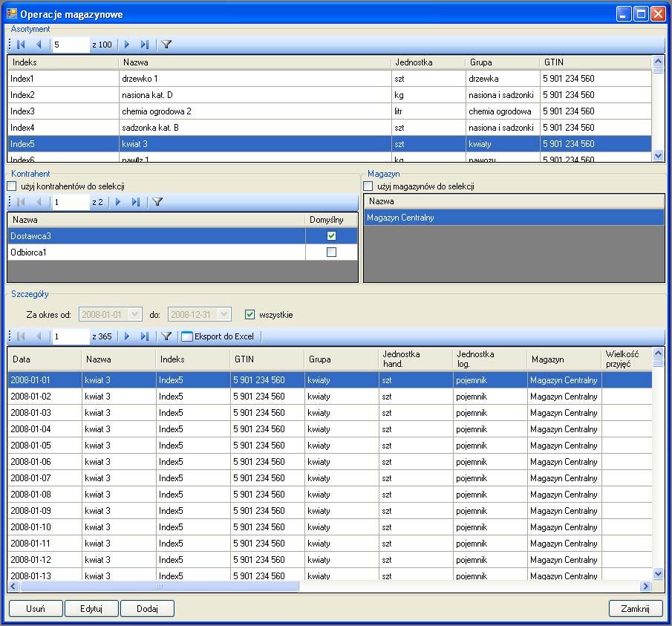Go to last record in Kontrahent navigator
672x626 pixels.
136,202
